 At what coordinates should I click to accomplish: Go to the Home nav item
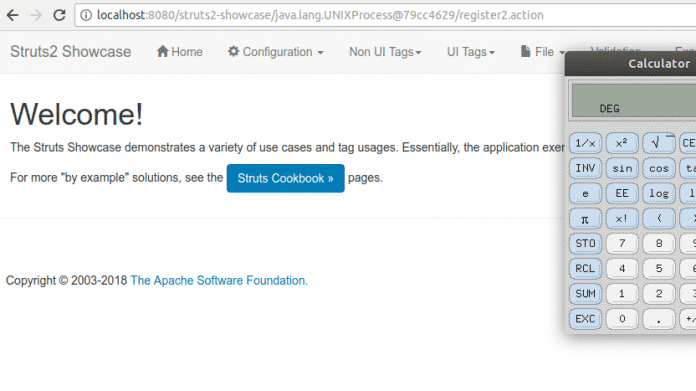coord(179,52)
